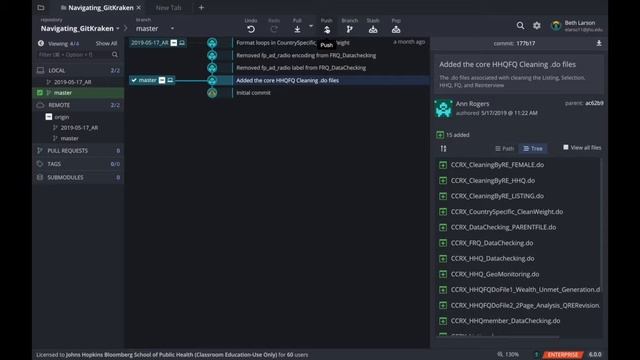Click the master branch label in graph
Viewport: 640px width, 360px height.
[x=152, y=80]
